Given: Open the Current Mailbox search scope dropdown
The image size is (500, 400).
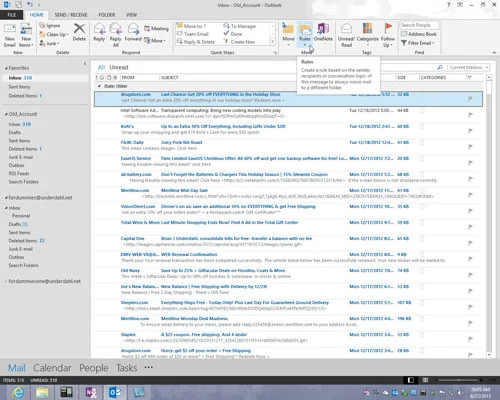Looking at the screenshot, I should (468, 67).
